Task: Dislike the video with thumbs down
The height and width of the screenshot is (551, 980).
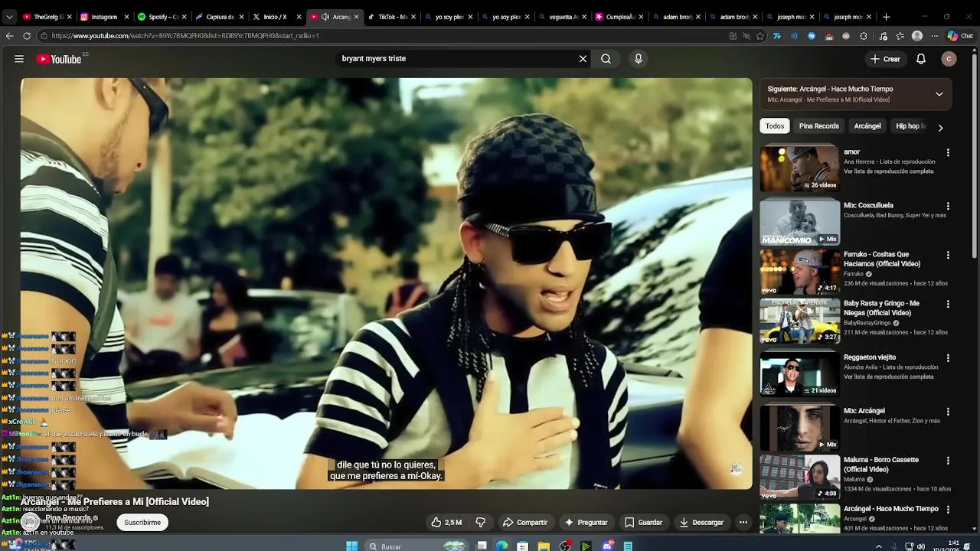Action: tap(481, 523)
